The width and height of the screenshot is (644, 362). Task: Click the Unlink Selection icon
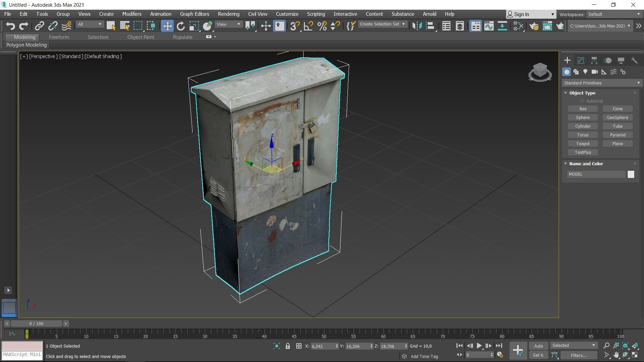(x=53, y=26)
